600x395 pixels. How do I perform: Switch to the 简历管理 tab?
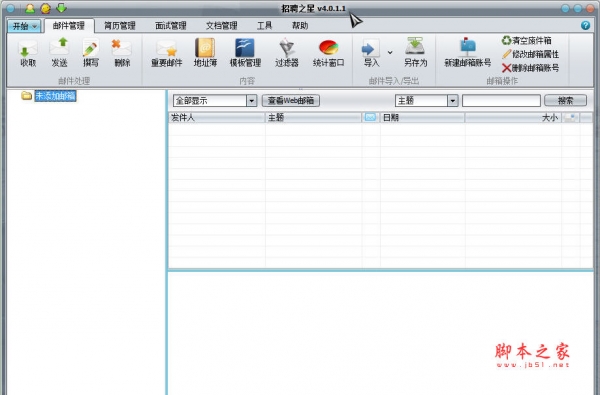click(x=120, y=26)
